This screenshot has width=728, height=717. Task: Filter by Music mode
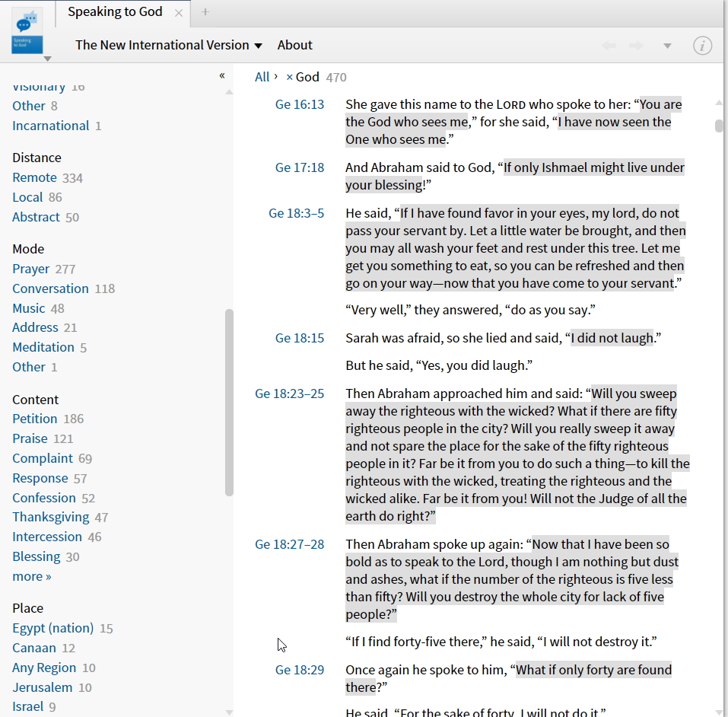coord(28,308)
